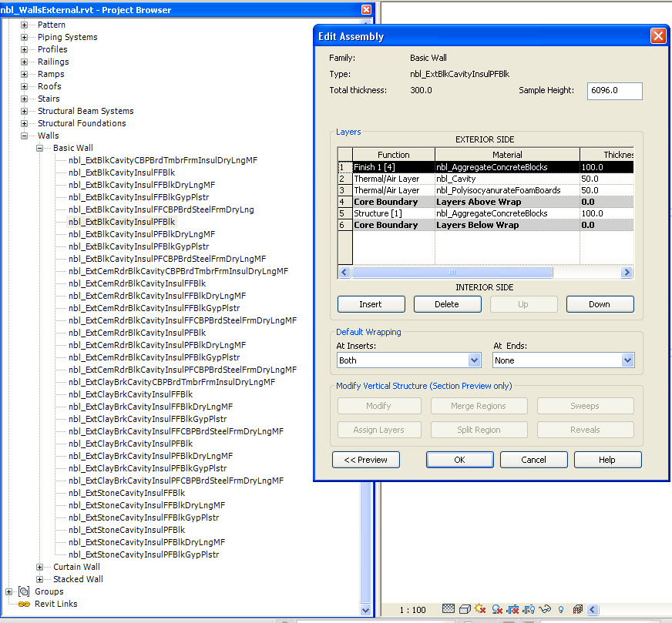Select nbl_ExtStoneCavityInsulPFBlk wall type
This screenshot has width=672, height=623.
coord(127,530)
